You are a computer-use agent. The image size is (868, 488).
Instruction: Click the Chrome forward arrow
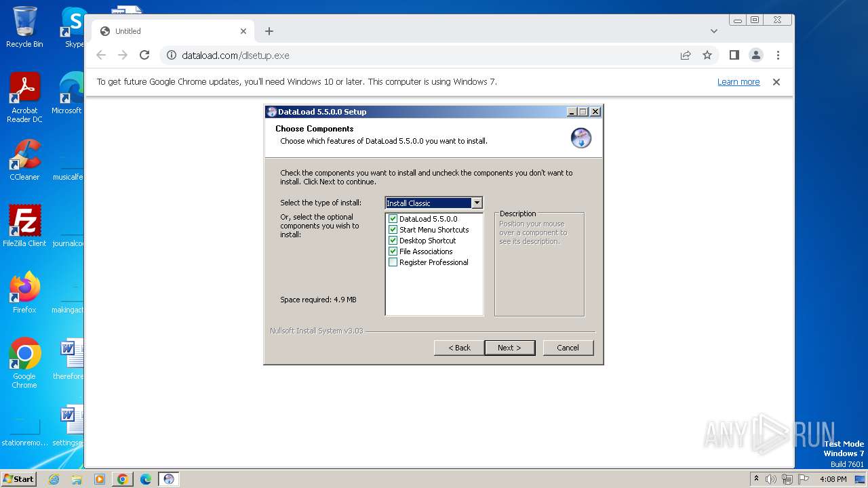(x=123, y=55)
